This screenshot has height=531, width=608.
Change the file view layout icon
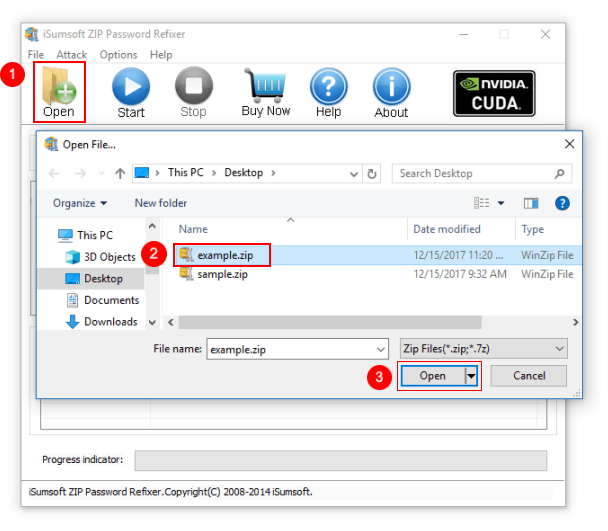[482, 203]
